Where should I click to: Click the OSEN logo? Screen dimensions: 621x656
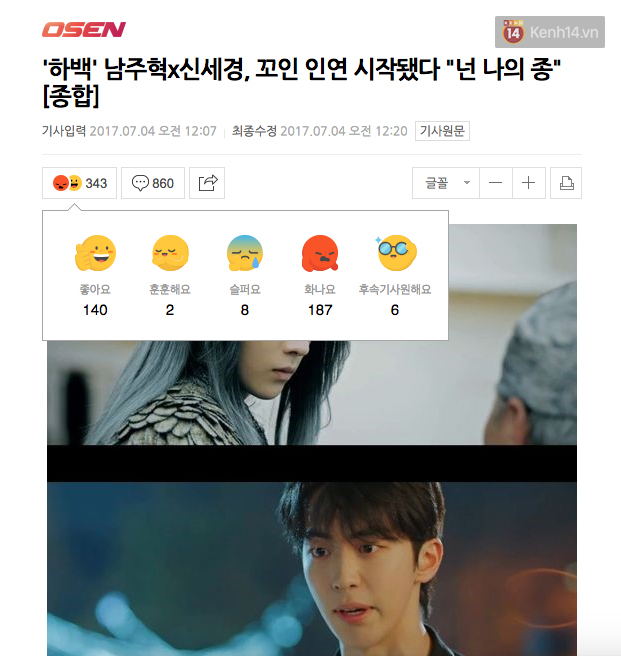pos(84,30)
